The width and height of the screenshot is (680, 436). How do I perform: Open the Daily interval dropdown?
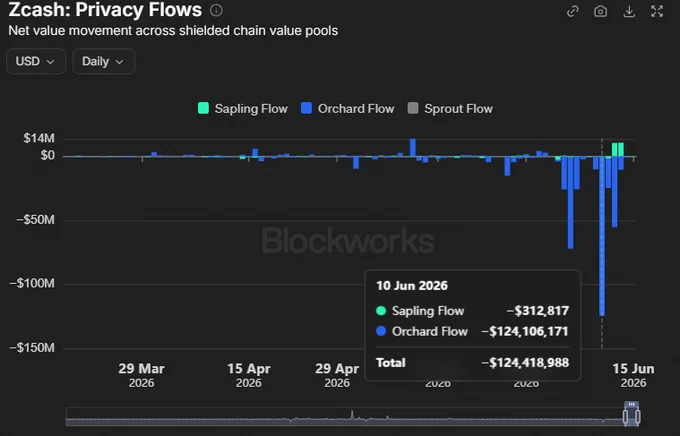click(x=104, y=61)
